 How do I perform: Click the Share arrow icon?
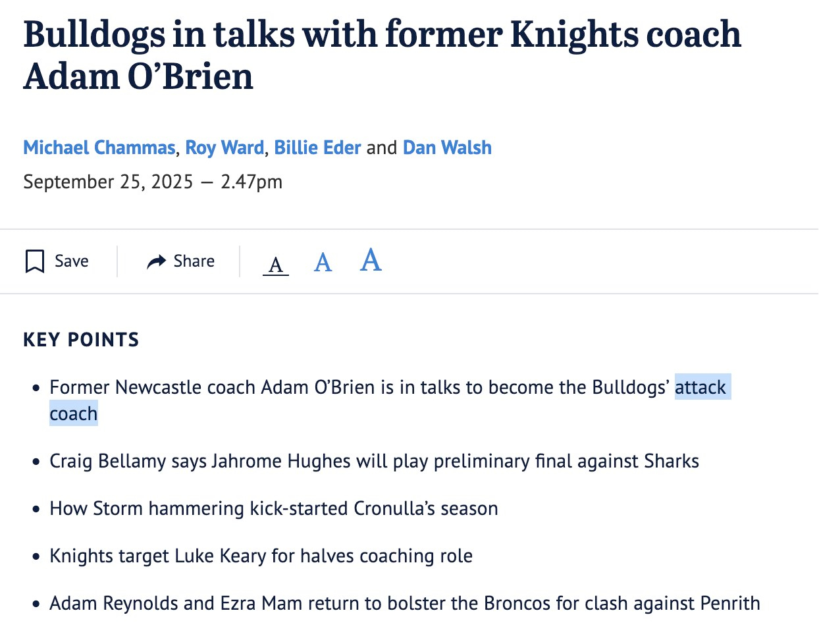point(156,261)
